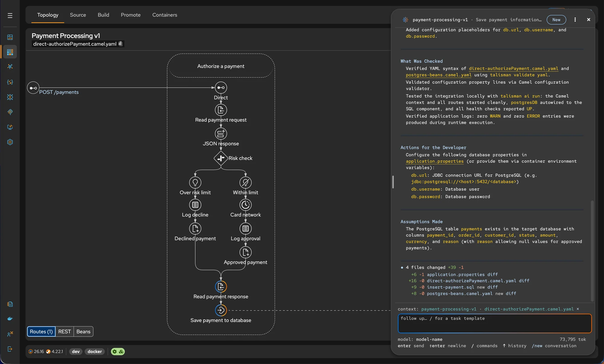Open the postgres-beans.camel.yaml diff link
Viewport: 604px width, 364px height.
click(x=511, y=294)
